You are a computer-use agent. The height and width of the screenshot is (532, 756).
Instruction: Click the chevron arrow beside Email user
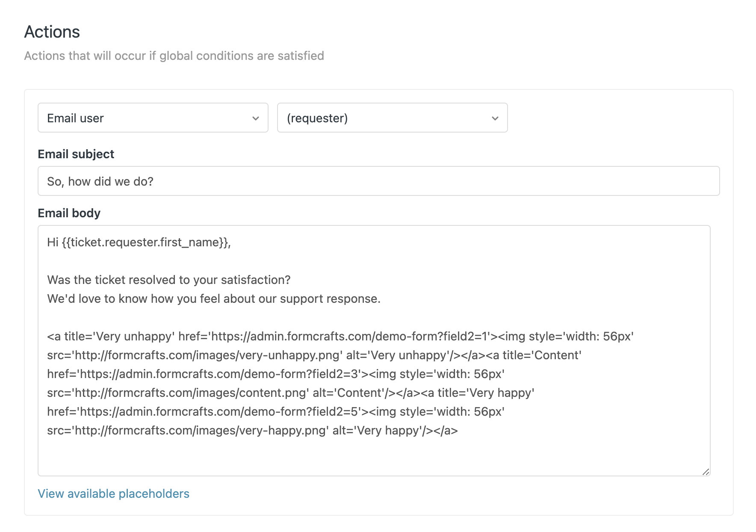pos(256,118)
